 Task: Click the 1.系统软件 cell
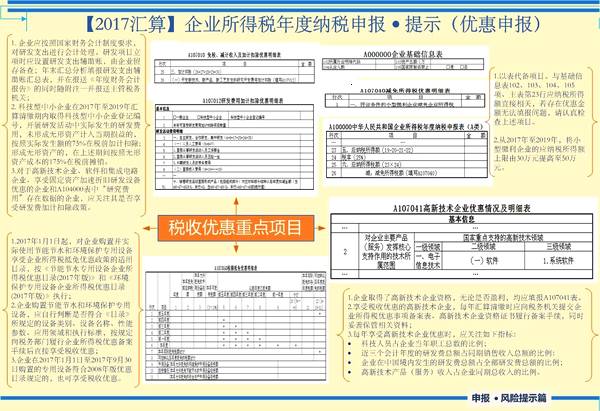[x=558, y=261]
